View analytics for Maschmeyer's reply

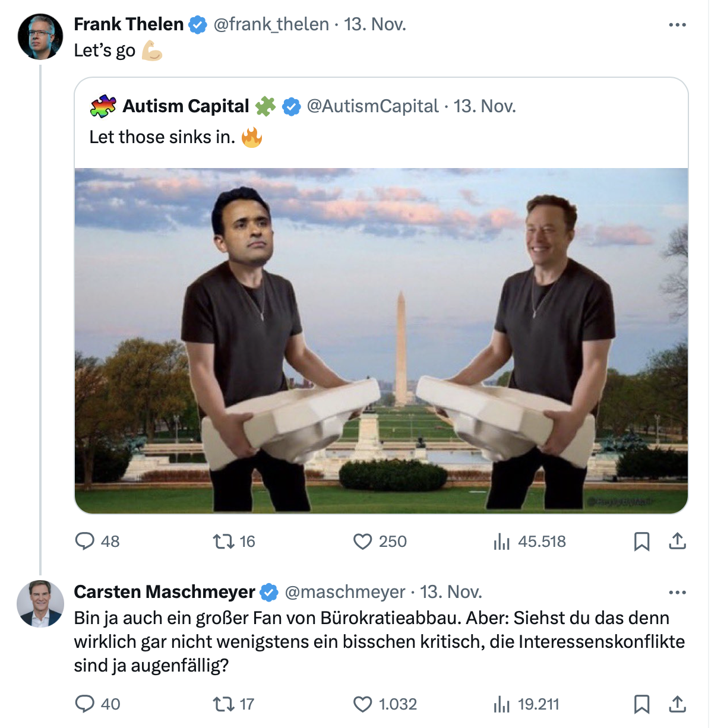[x=502, y=704]
